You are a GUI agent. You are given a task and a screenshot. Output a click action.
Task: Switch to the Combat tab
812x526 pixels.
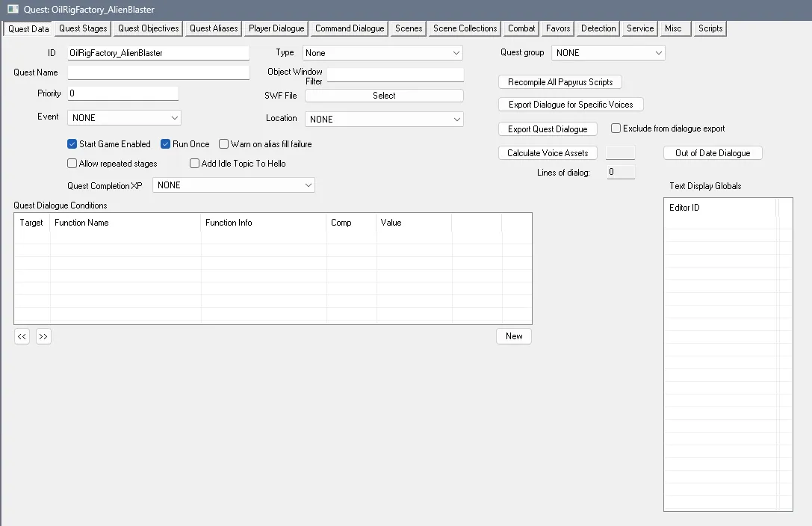coord(521,28)
